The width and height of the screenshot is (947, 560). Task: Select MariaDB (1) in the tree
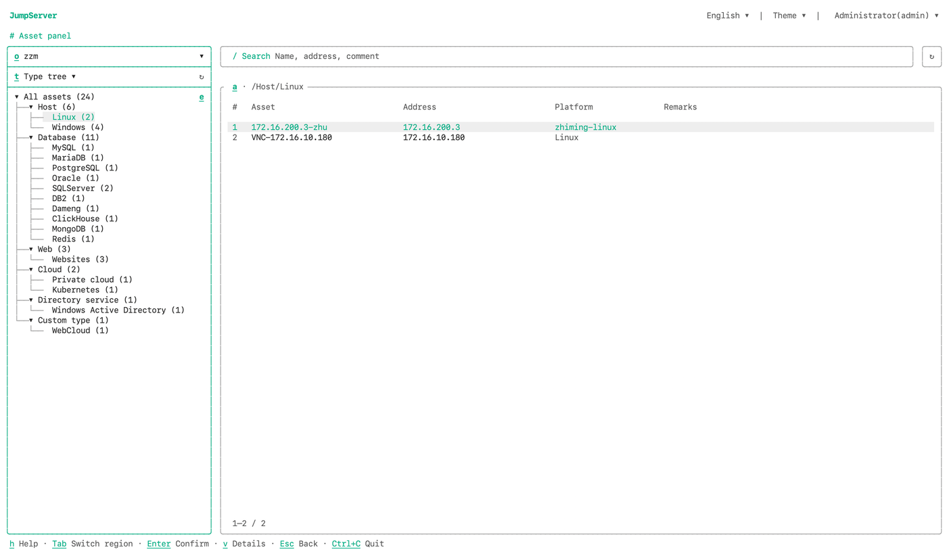(78, 158)
